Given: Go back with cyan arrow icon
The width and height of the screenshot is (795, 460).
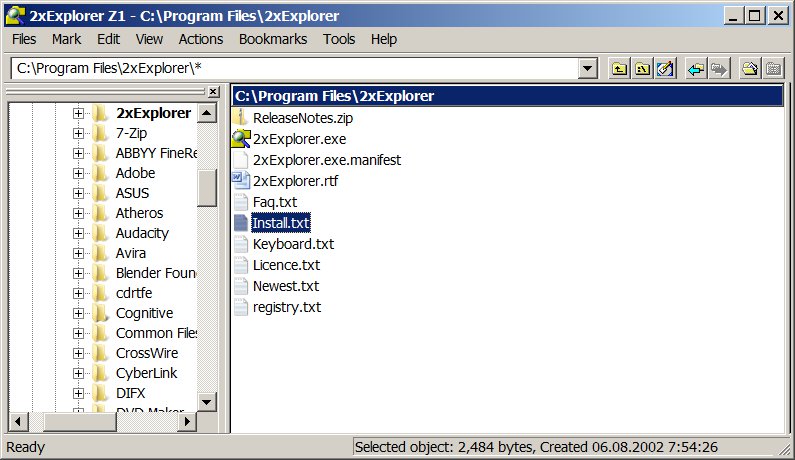Looking at the screenshot, I should [696, 68].
